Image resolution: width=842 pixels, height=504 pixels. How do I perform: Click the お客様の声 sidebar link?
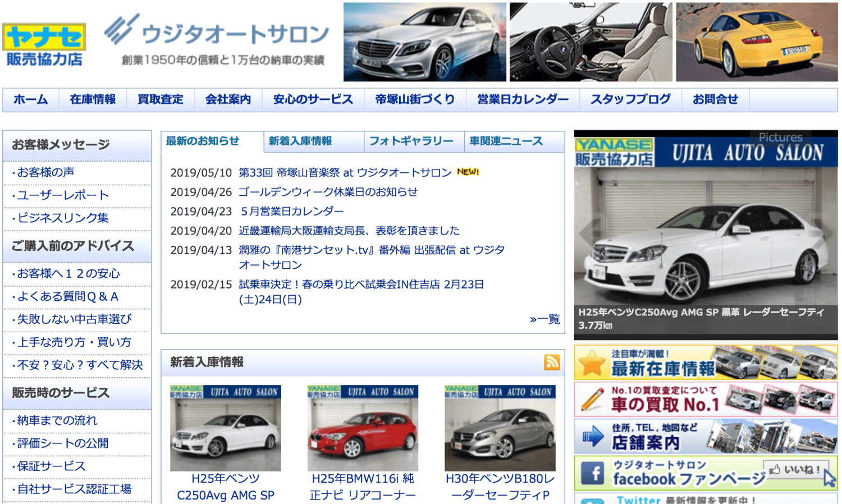tap(46, 173)
